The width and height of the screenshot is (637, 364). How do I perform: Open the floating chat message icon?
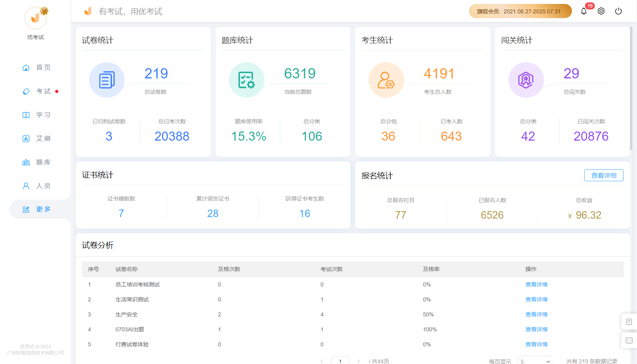[629, 340]
